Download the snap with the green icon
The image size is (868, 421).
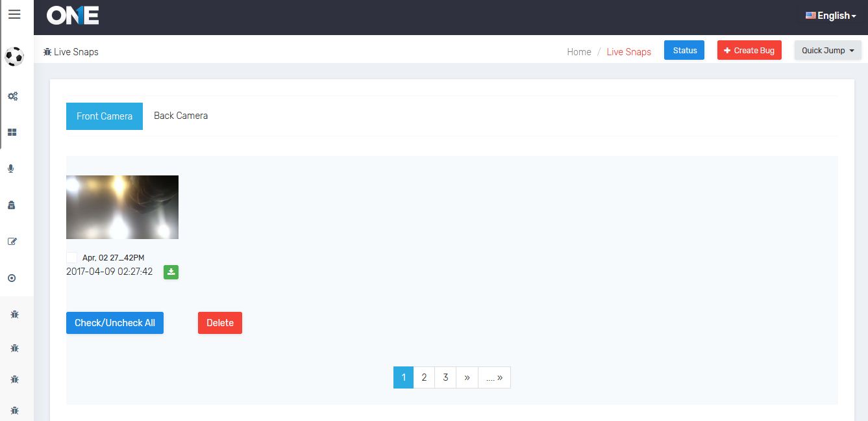[x=171, y=272]
